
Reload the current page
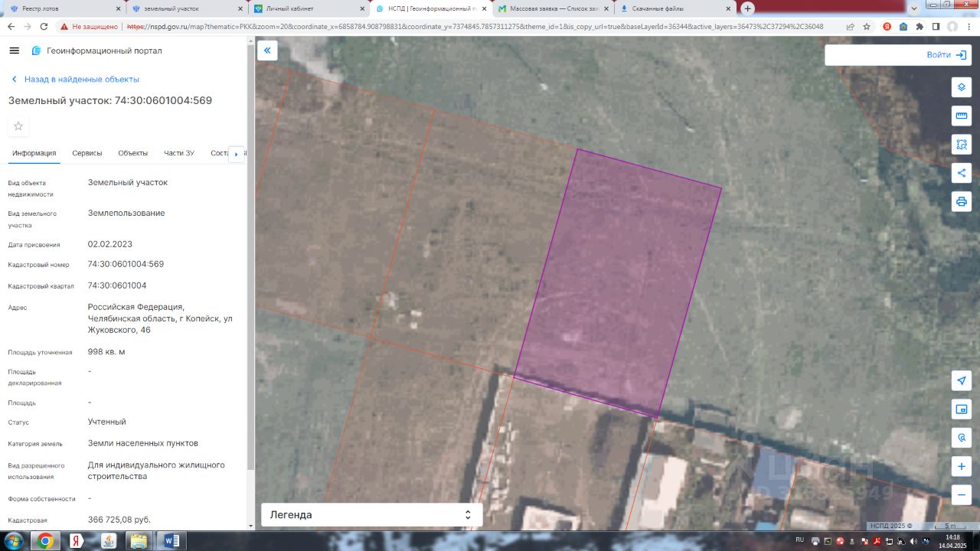click(44, 26)
